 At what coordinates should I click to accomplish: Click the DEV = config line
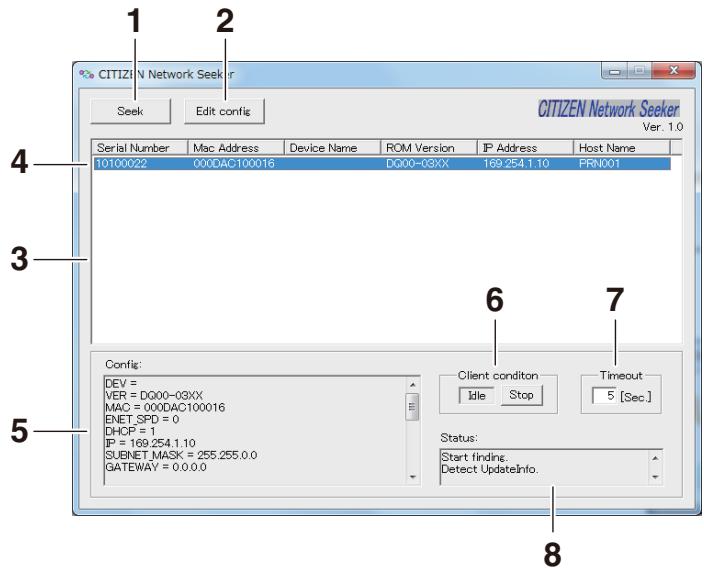pyautogui.click(x=121, y=383)
